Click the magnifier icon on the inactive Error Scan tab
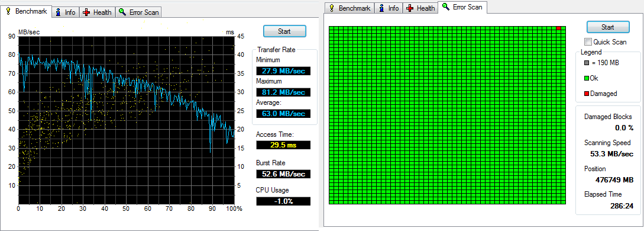This screenshot has width=644, height=231. [x=122, y=12]
